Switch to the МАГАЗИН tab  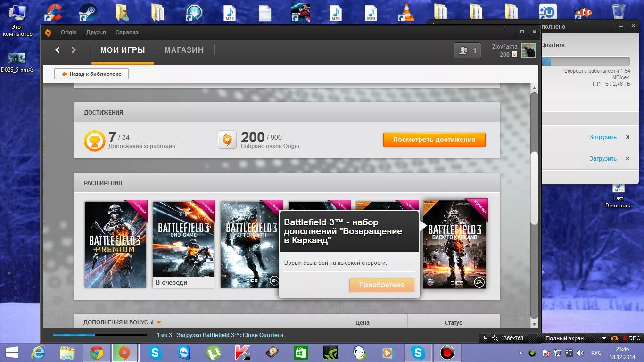coord(184,50)
